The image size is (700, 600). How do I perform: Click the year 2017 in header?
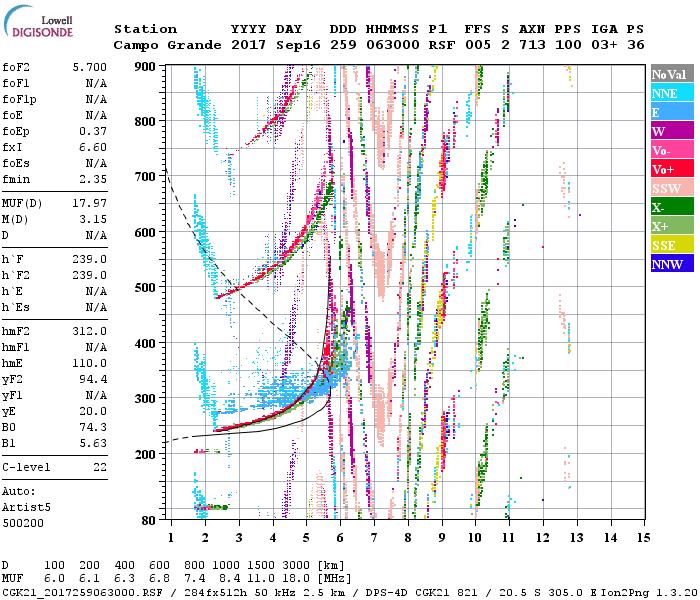coord(248,45)
